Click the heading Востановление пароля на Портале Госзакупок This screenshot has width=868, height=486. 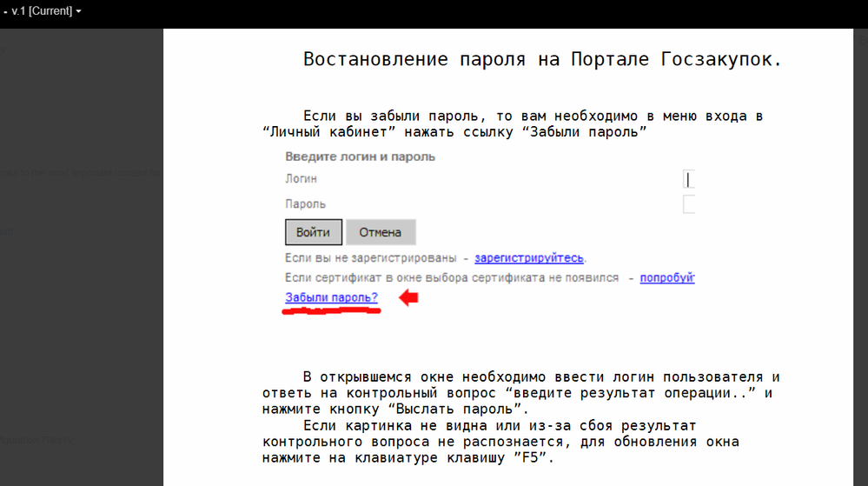pos(542,59)
